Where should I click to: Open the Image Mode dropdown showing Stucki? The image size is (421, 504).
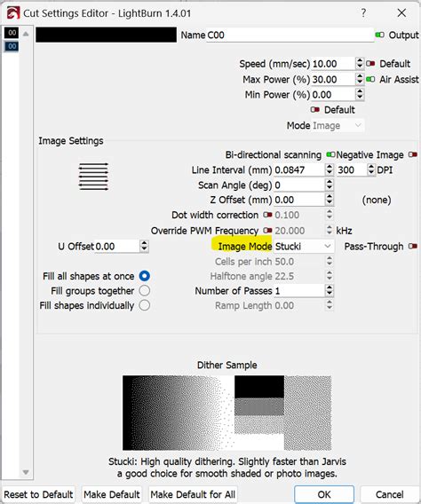[303, 246]
